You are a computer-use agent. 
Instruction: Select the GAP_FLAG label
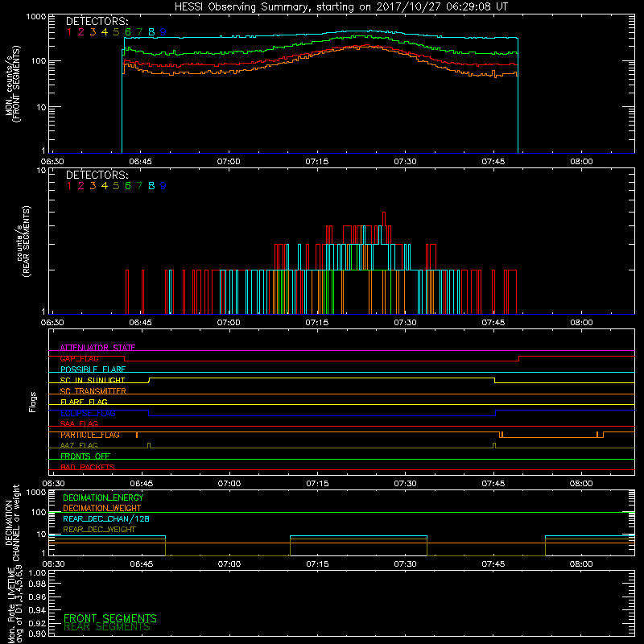coord(79,358)
